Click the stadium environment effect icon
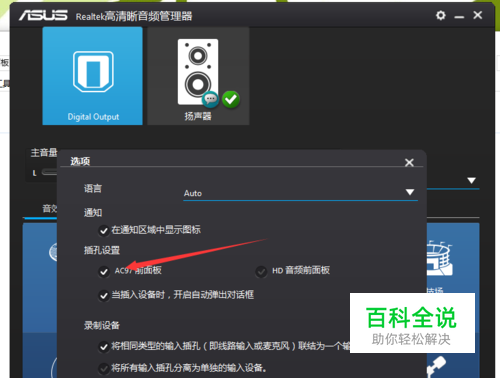The height and width of the screenshot is (378, 500). pyautogui.click(x=439, y=257)
